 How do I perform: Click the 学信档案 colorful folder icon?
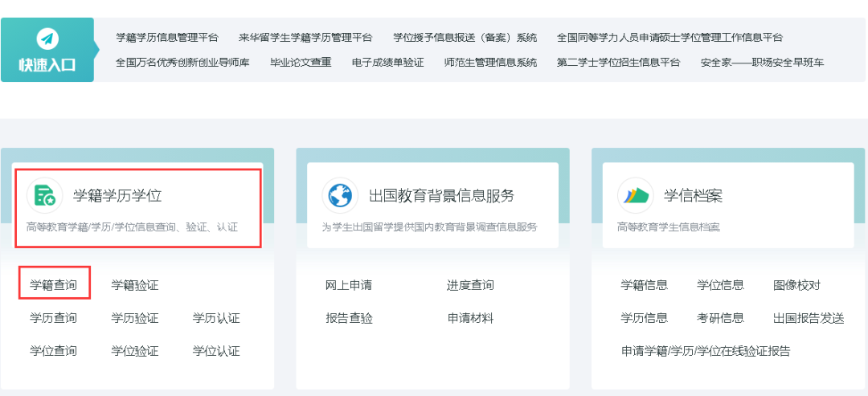[x=636, y=195]
